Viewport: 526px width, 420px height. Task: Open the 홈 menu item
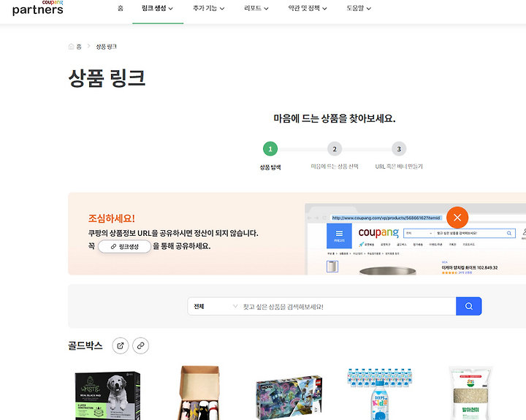pyautogui.click(x=121, y=8)
